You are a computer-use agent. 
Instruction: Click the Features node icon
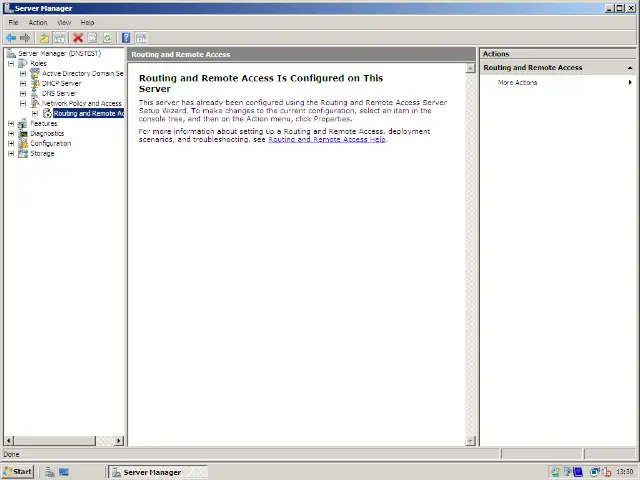coord(23,123)
